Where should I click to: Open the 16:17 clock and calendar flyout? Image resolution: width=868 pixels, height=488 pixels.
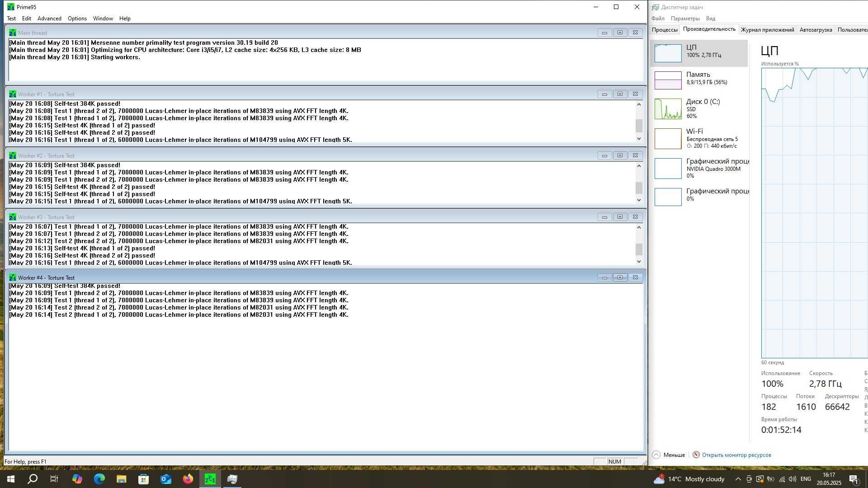click(x=829, y=479)
